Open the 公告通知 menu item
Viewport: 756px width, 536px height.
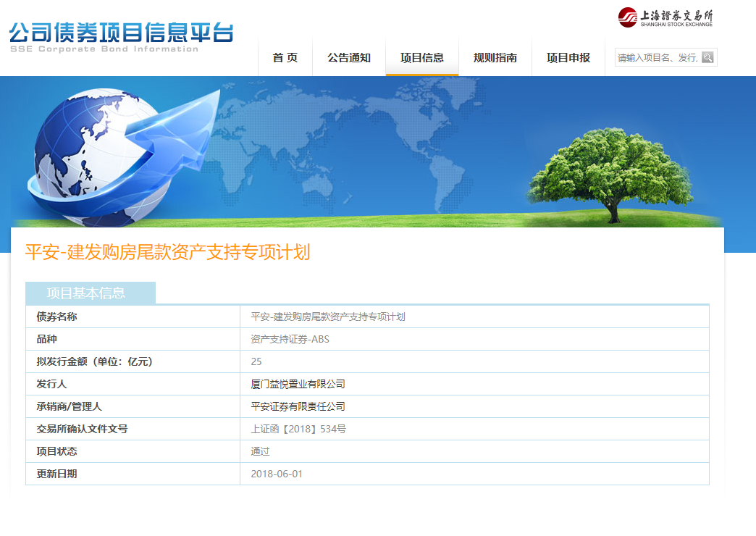pyautogui.click(x=349, y=58)
